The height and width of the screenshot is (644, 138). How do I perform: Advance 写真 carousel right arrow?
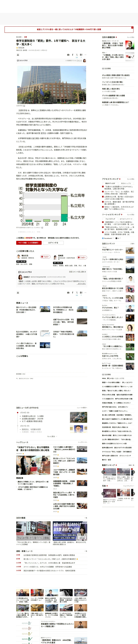133,494
